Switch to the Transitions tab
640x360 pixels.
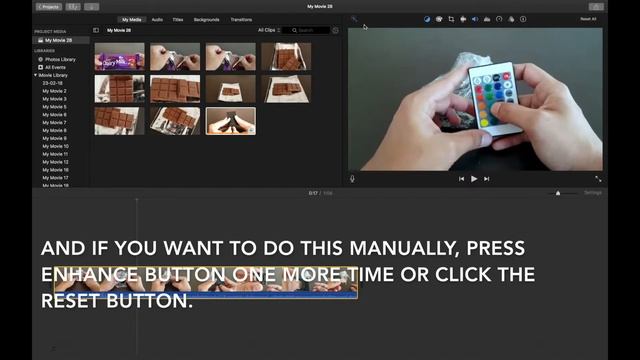(x=241, y=20)
